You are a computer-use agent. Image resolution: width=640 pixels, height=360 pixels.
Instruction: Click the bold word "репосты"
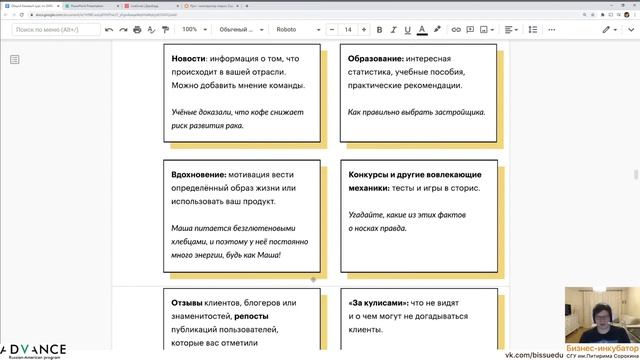click(x=251, y=316)
